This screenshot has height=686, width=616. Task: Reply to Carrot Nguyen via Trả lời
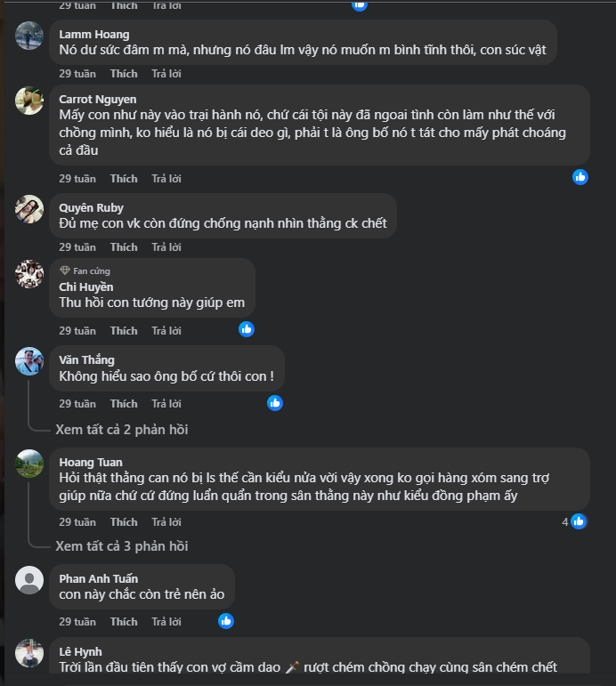pyautogui.click(x=166, y=179)
